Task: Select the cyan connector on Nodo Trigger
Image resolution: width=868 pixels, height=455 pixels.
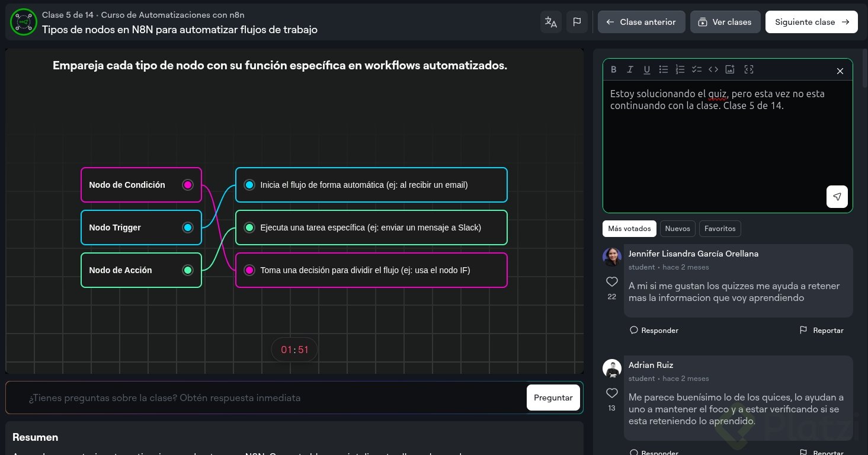Action: pos(188,227)
